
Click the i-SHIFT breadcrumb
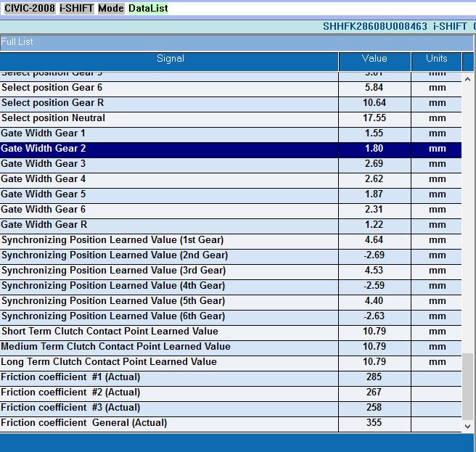[x=76, y=8]
